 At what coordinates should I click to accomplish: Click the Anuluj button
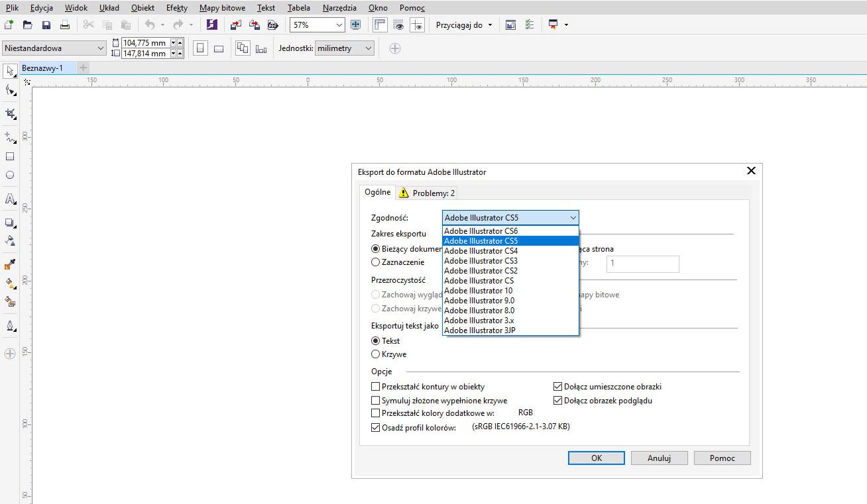pos(659,458)
